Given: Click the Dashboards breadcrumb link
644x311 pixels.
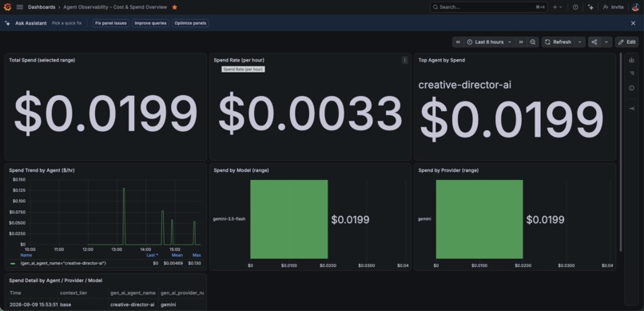Looking at the screenshot, I should tap(42, 7).
